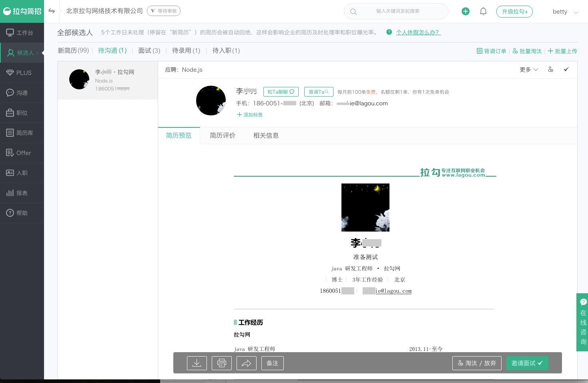Click the 拉勾 logo in resume header

click(453, 172)
